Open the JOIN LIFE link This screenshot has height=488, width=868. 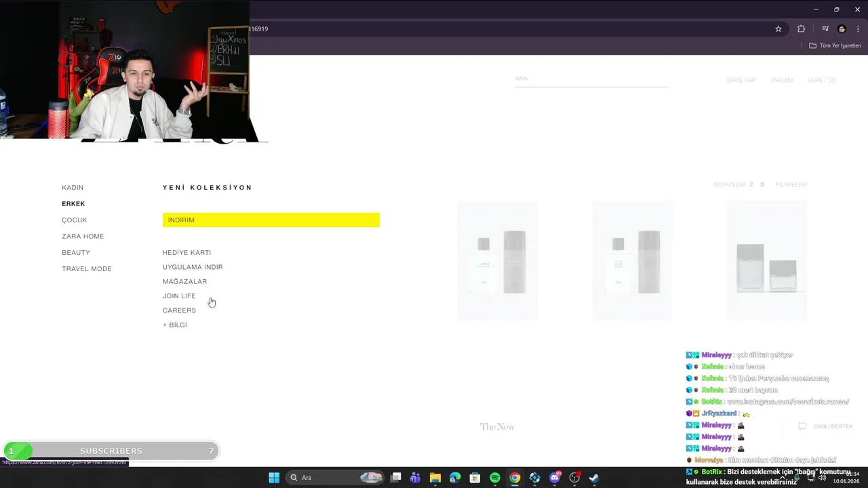pos(179,296)
